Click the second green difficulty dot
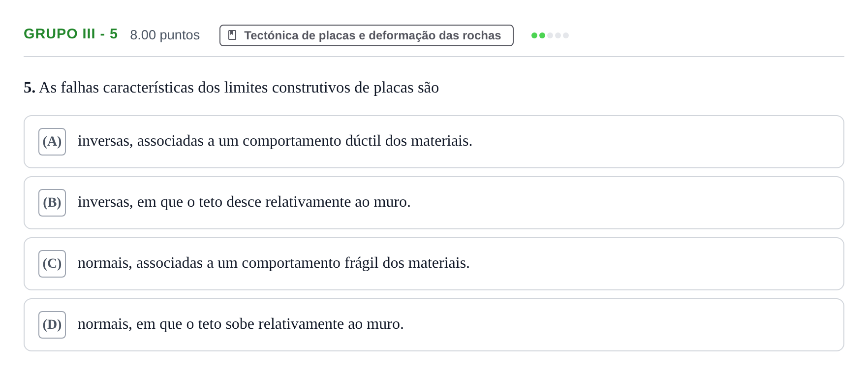Screen dimensions: 868x376 coord(542,35)
